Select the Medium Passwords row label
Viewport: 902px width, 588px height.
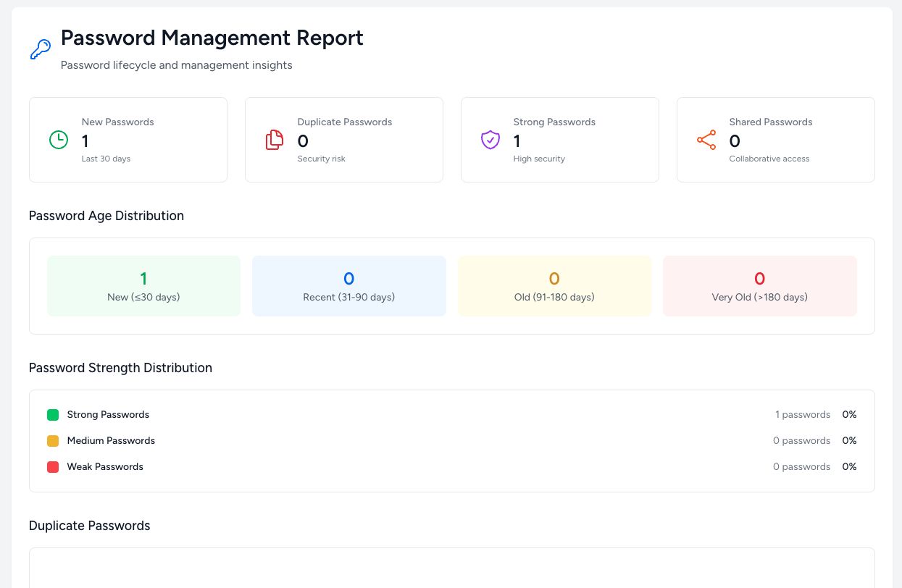(111, 441)
